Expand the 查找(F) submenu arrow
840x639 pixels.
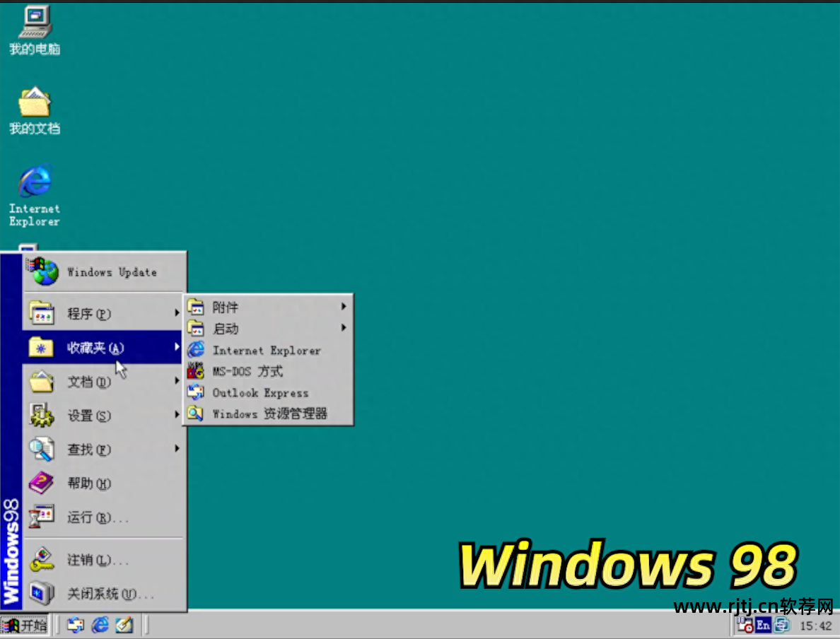tap(177, 448)
